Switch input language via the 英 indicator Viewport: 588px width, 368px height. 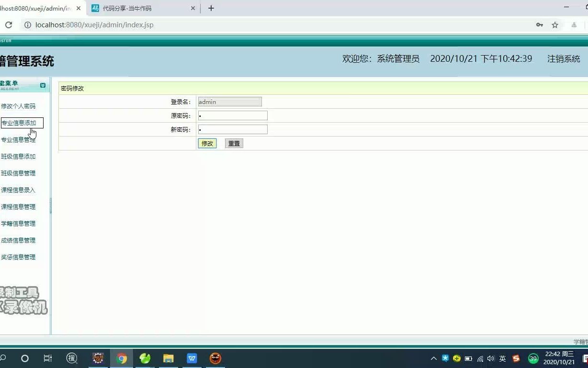coord(502,358)
